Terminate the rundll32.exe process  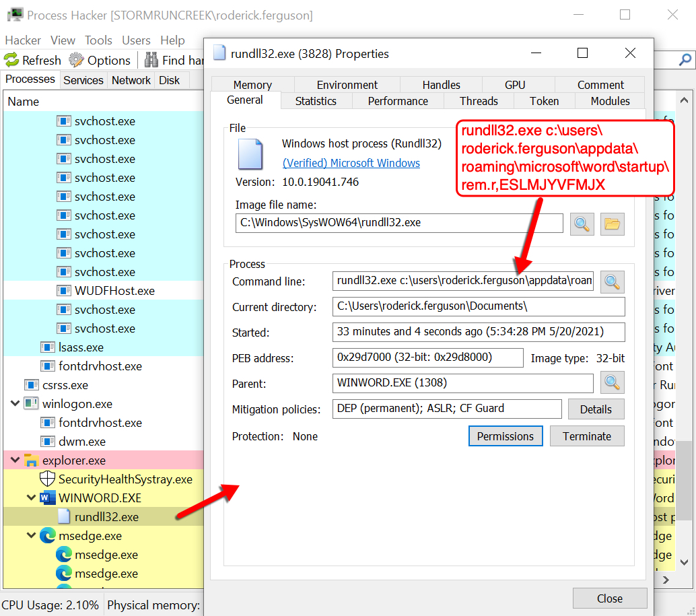(587, 436)
